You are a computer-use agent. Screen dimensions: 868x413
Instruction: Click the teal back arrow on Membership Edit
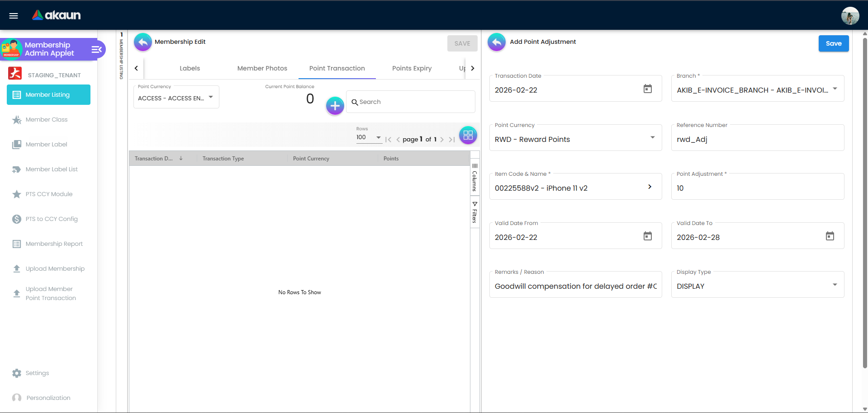[x=142, y=42]
